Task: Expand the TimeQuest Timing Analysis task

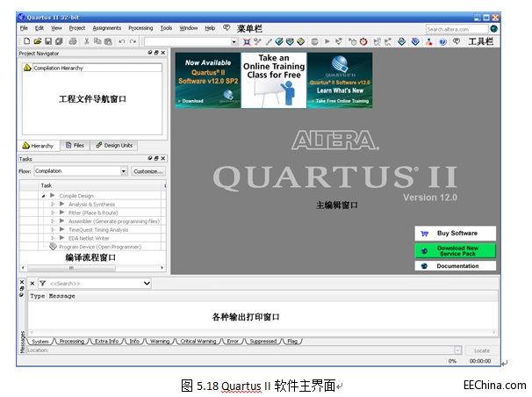Action: (x=53, y=230)
